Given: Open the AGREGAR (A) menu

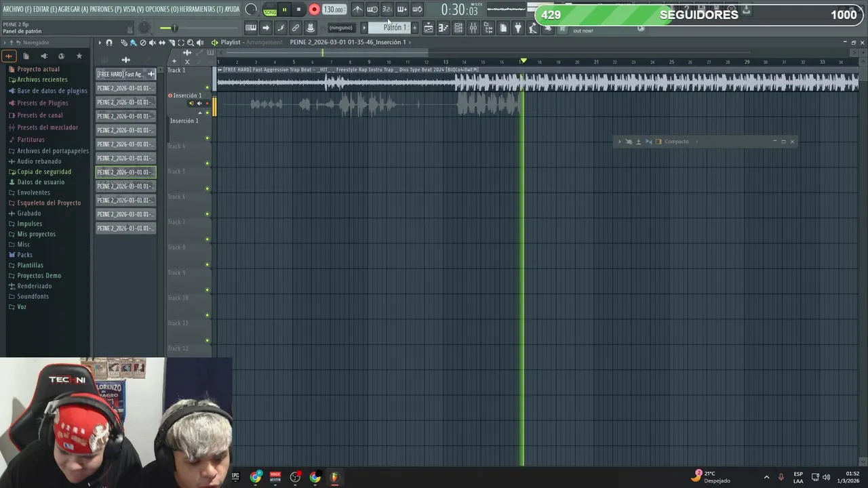Looking at the screenshot, I should click(73, 9).
